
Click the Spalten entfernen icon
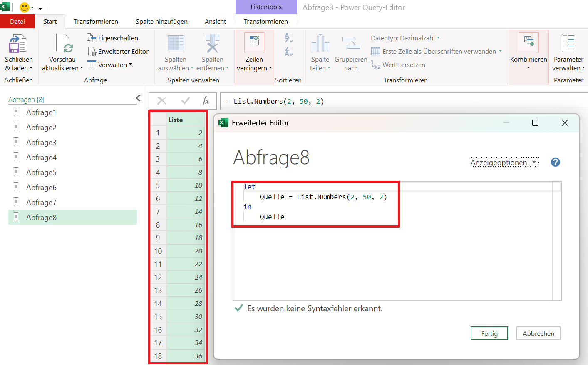[212, 43]
